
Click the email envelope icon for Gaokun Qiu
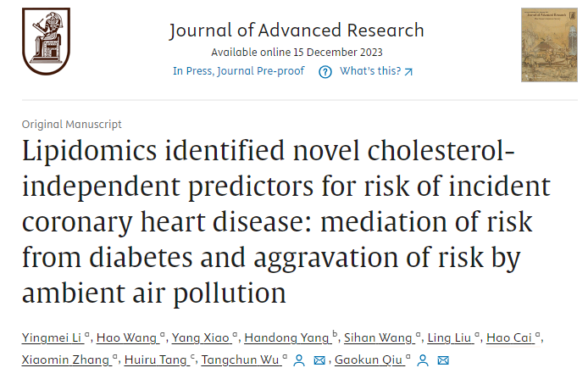coord(443,360)
